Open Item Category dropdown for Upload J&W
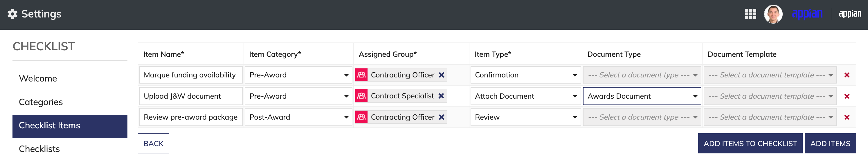Image resolution: width=868 pixels, height=163 pixels. pos(298,96)
